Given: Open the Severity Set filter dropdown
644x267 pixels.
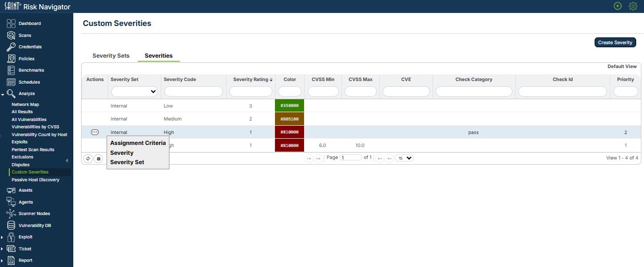Looking at the screenshot, I should pos(134,91).
